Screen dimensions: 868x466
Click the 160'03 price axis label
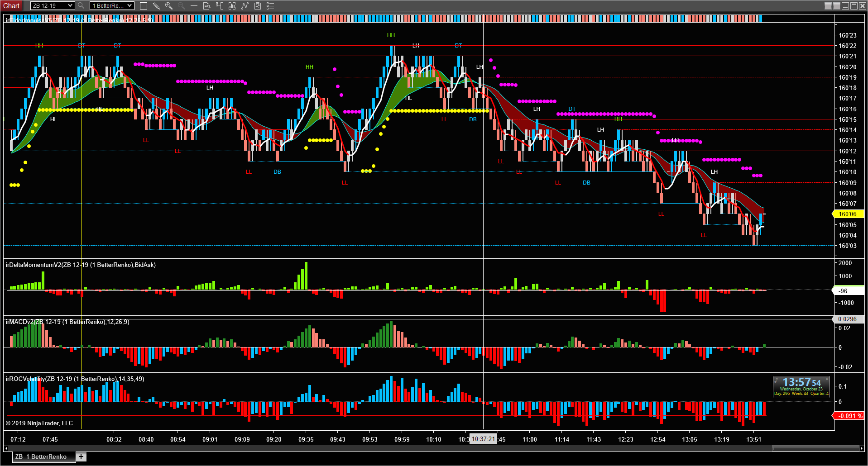click(x=847, y=246)
